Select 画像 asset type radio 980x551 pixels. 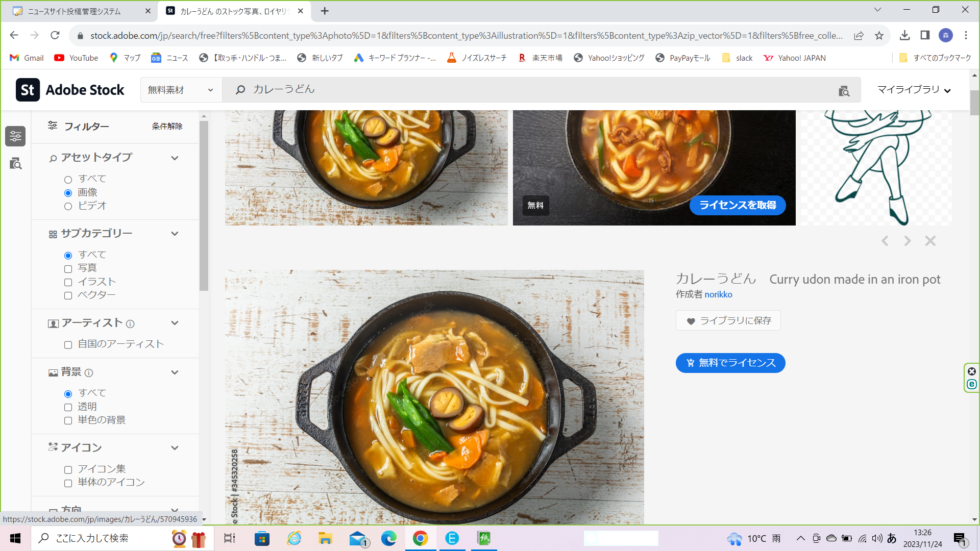(x=68, y=193)
